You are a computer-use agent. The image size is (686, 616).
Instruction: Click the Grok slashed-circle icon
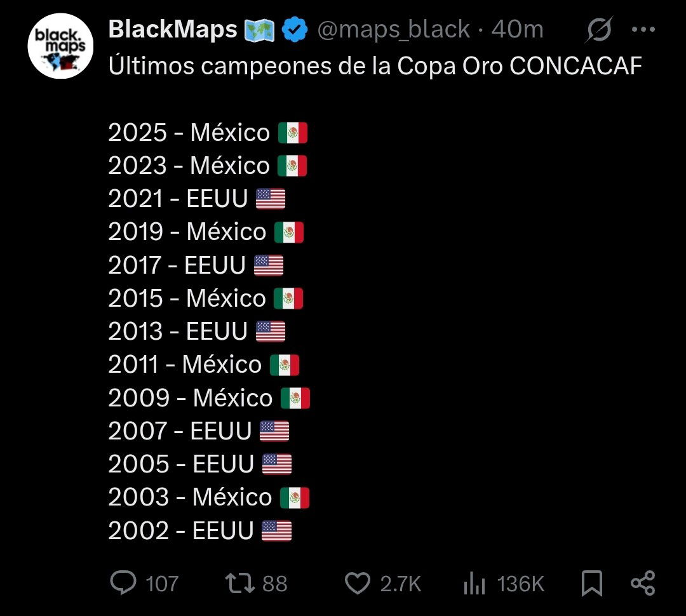coord(598,30)
